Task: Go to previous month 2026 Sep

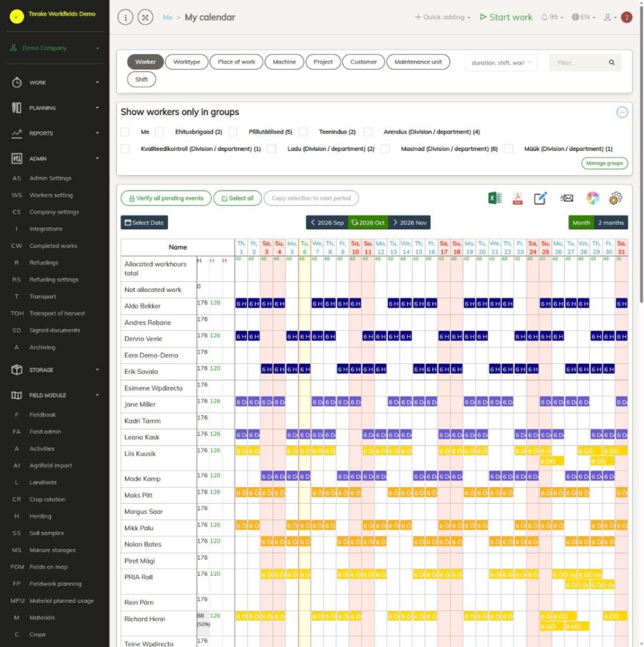Action: [327, 222]
